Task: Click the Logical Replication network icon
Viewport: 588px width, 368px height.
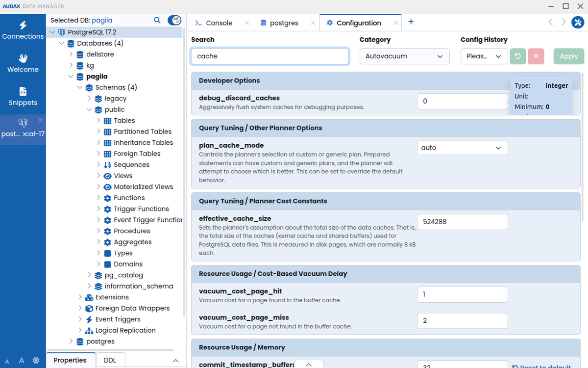Action: tap(89, 330)
